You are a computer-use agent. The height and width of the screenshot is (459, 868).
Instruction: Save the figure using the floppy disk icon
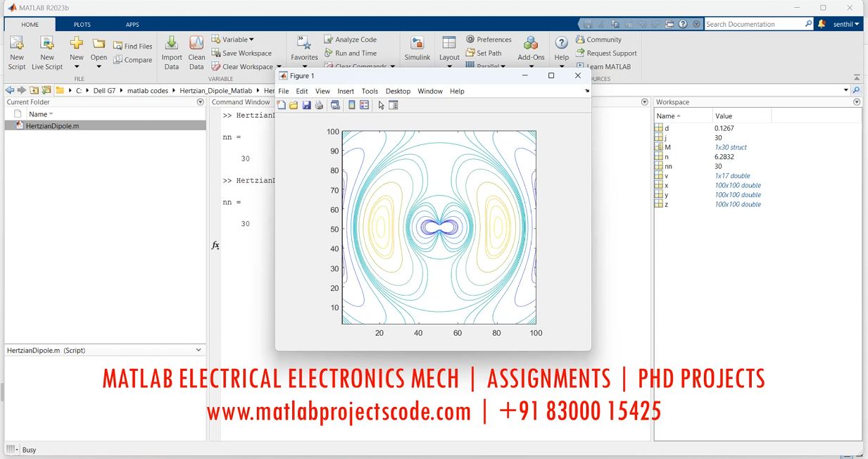tap(306, 106)
